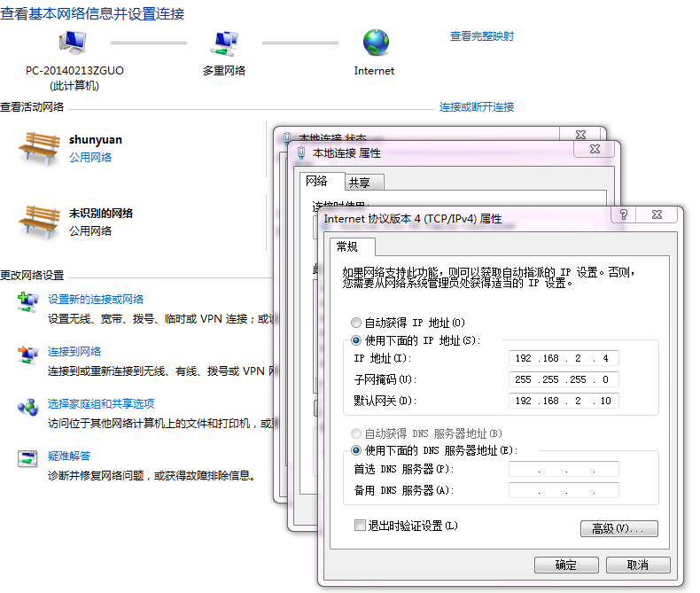The width and height of the screenshot is (700, 593).
Task: Open the 疑难解答 link
Action: pyautogui.click(x=69, y=456)
